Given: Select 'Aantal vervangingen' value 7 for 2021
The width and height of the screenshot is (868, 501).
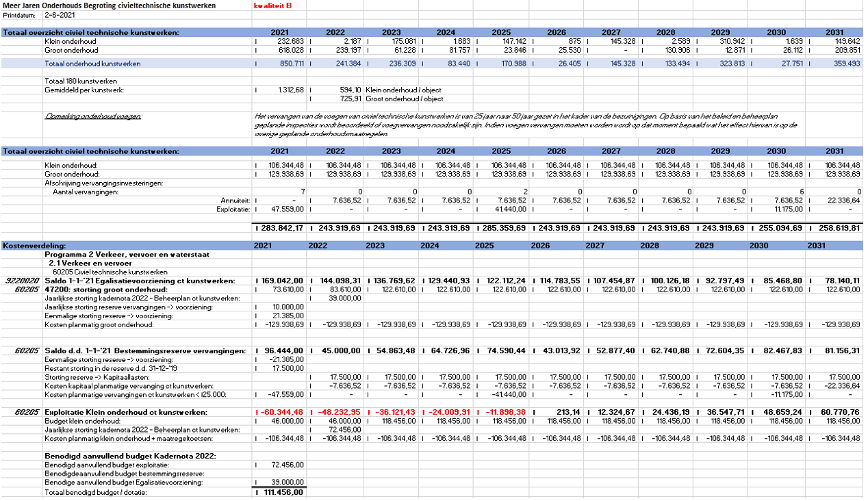Looking at the screenshot, I should pos(302,192).
